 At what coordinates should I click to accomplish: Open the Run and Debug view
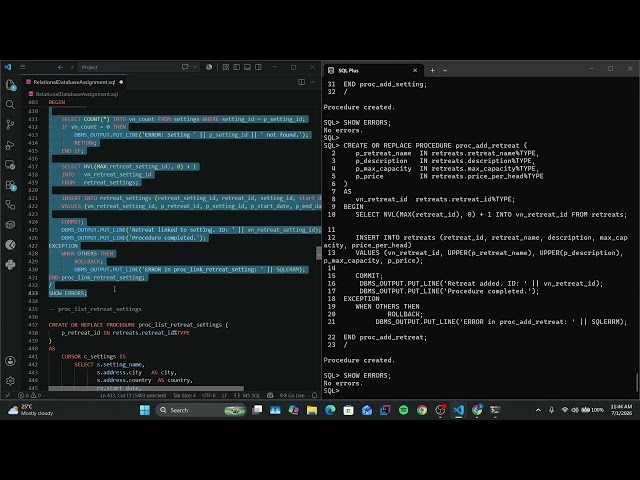coord(10,145)
